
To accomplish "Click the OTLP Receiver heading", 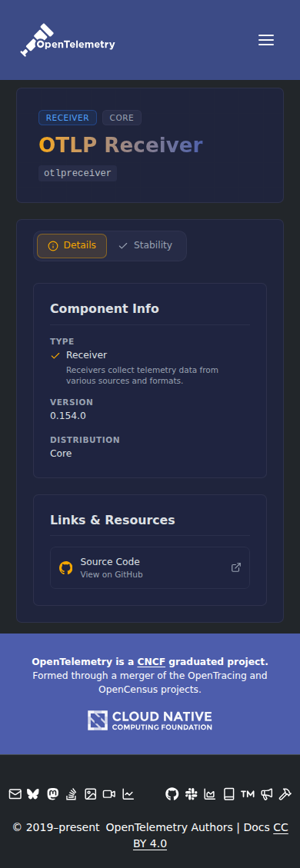I will pos(121,145).
